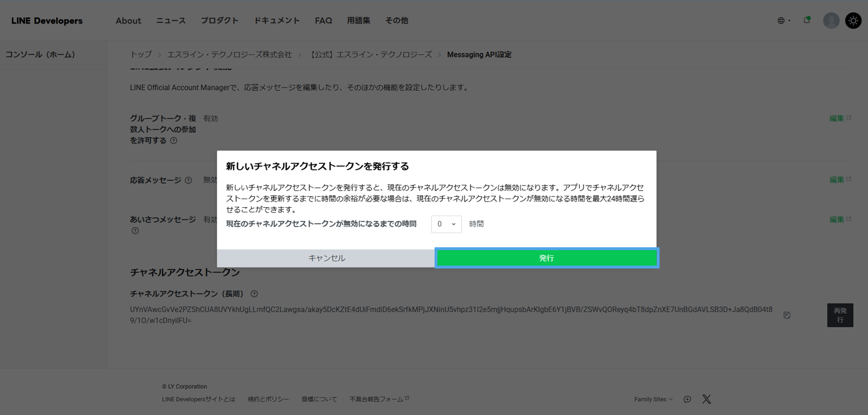Expand the Family Sites dropdown
This screenshot has height=415, width=868.
pos(653,399)
